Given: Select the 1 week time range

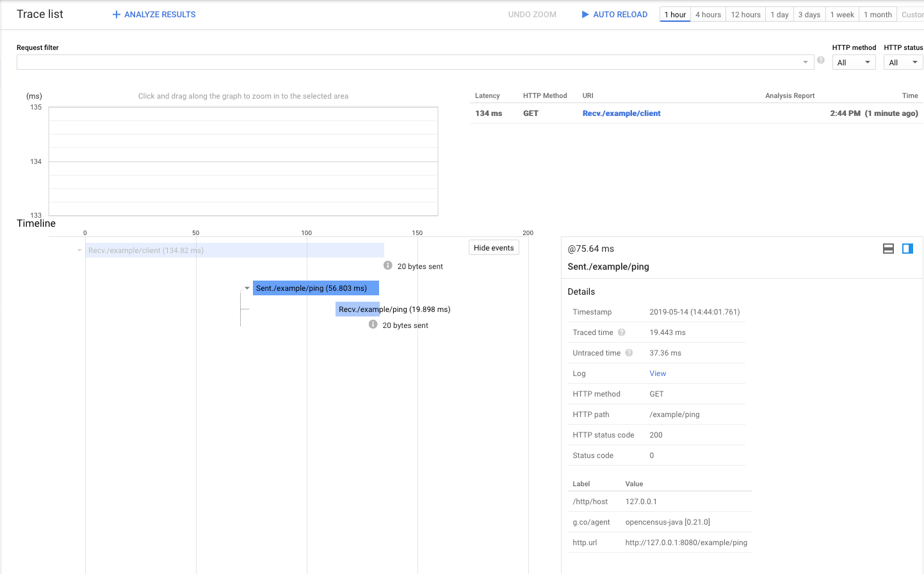Looking at the screenshot, I should tap(842, 14).
